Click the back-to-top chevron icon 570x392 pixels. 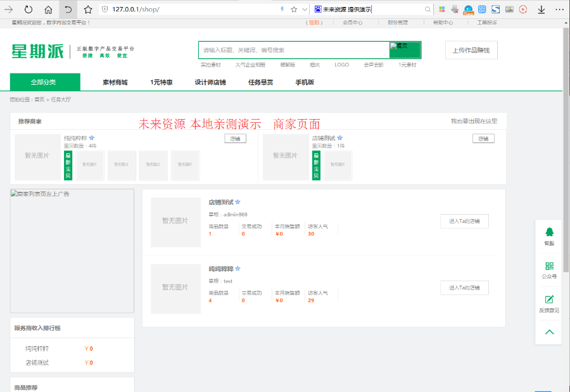point(549,332)
